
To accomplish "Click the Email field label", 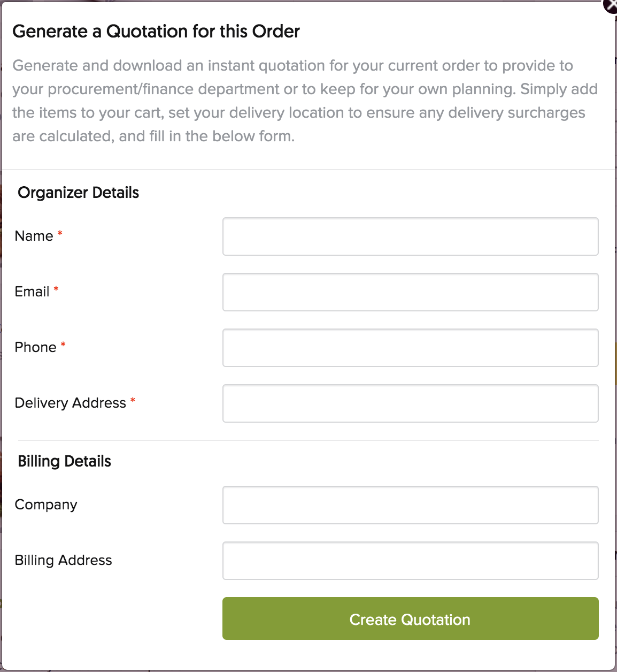I will 32,292.
